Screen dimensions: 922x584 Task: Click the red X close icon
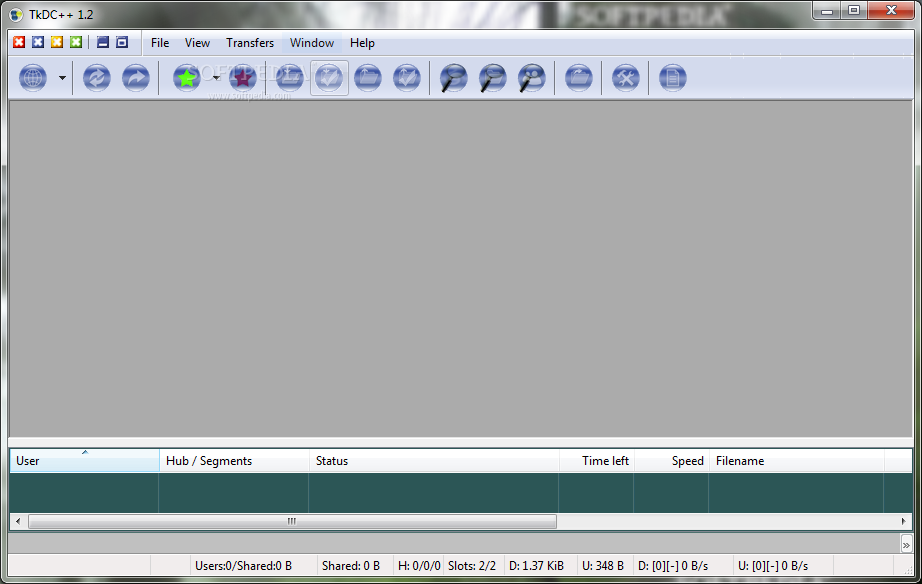click(19, 42)
